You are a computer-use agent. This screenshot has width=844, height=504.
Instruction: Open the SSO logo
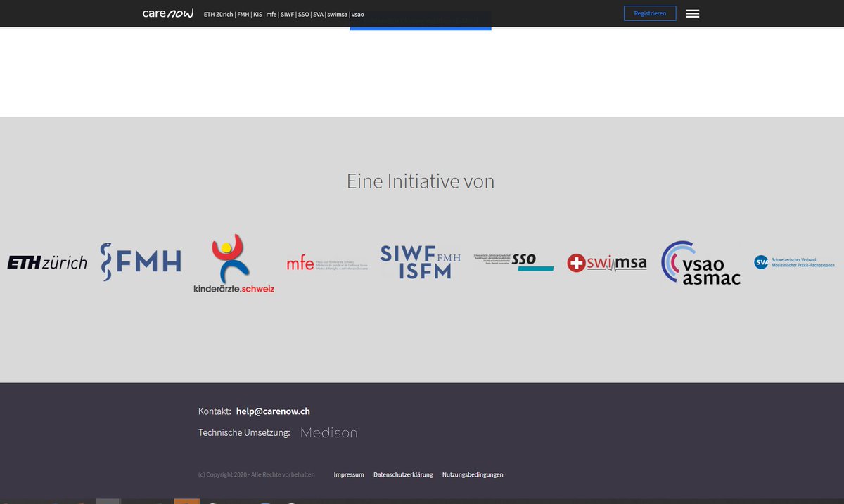(513, 262)
